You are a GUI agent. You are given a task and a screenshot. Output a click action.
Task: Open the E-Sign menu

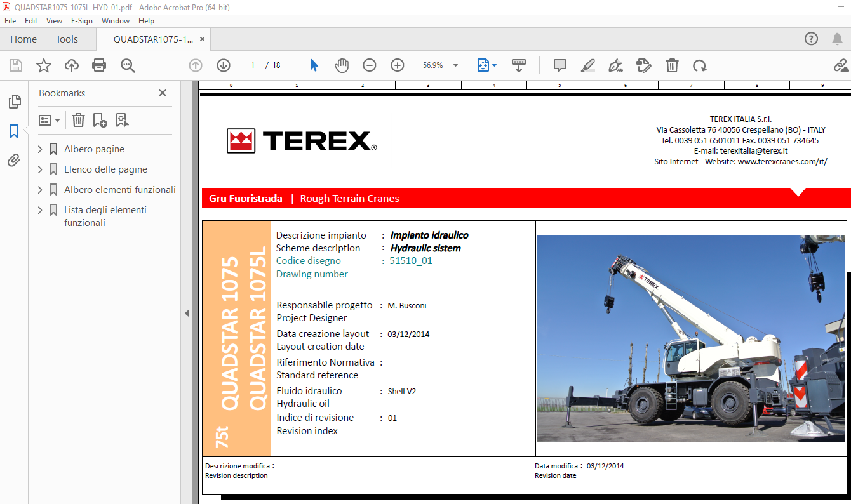pyautogui.click(x=82, y=20)
